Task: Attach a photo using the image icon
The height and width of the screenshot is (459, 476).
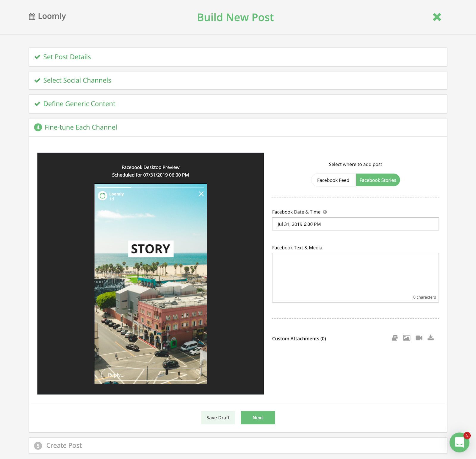Action: [x=407, y=338]
